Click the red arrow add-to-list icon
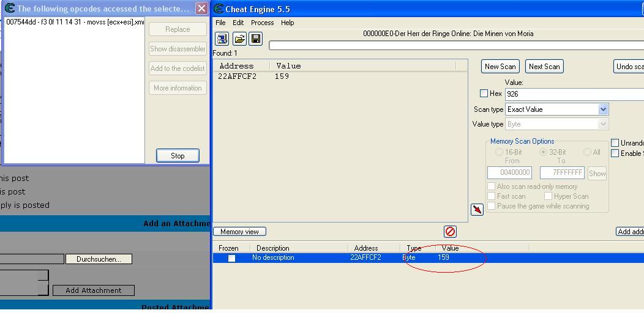This screenshot has height=321, width=644. [477, 210]
